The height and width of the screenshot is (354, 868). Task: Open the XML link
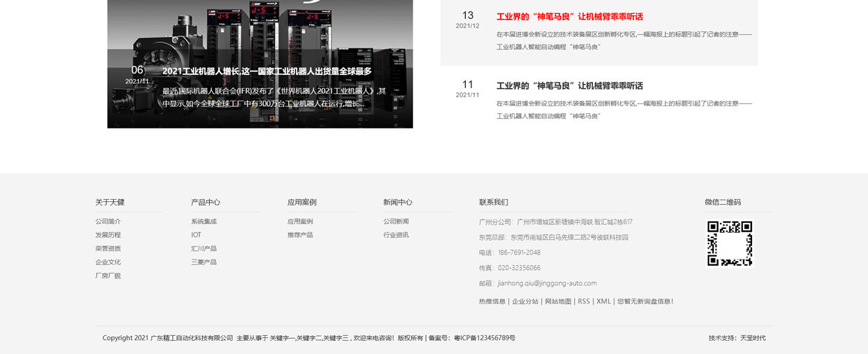click(604, 302)
